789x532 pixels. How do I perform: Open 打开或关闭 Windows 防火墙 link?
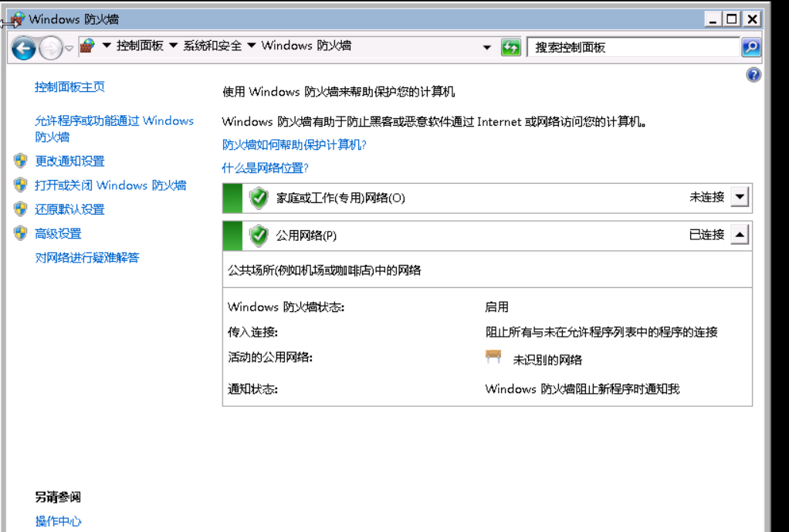110,185
